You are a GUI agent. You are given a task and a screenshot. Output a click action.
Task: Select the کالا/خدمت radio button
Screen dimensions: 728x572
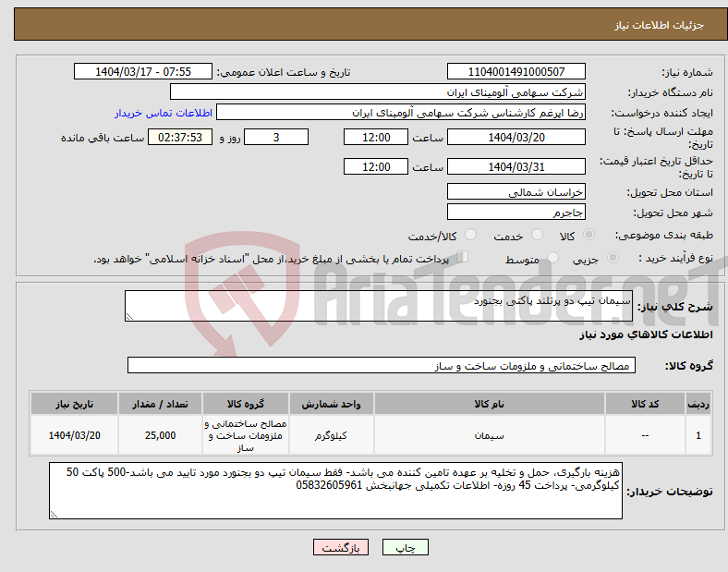pyautogui.click(x=471, y=235)
